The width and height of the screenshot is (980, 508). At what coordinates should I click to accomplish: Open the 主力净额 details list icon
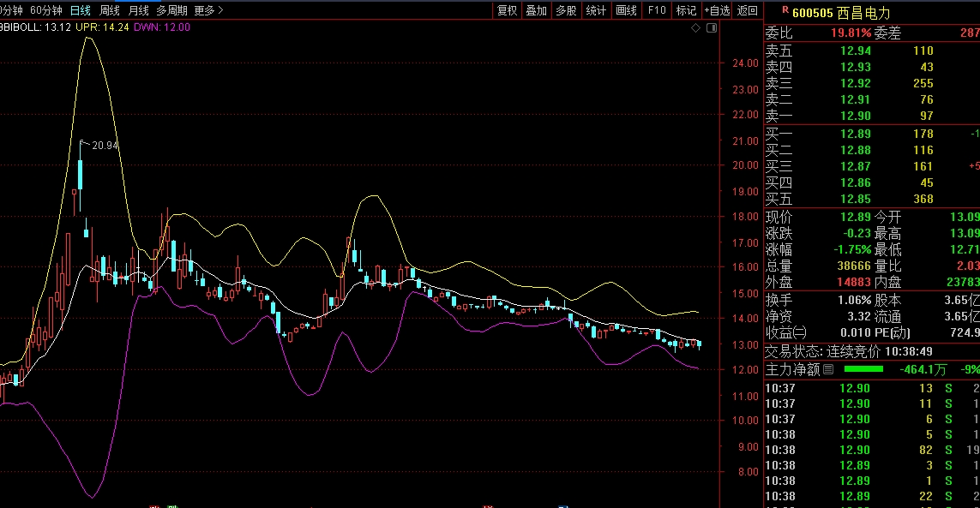pos(827,370)
